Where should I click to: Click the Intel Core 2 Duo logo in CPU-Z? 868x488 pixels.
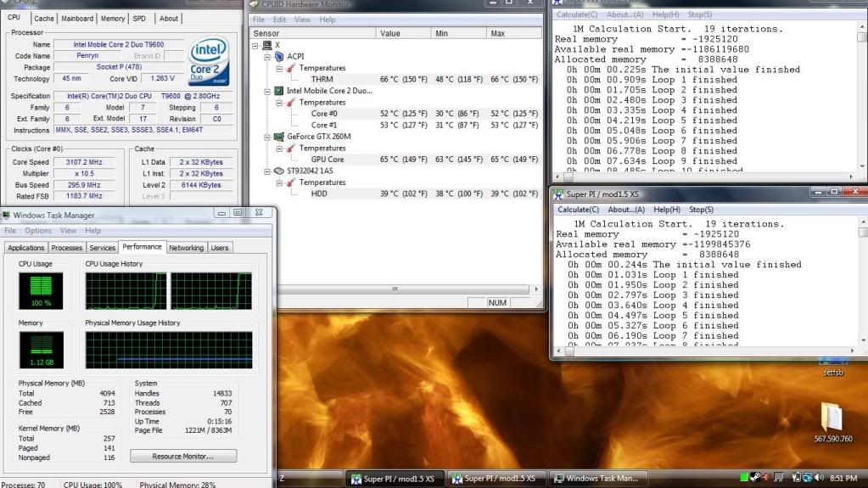pos(209,61)
